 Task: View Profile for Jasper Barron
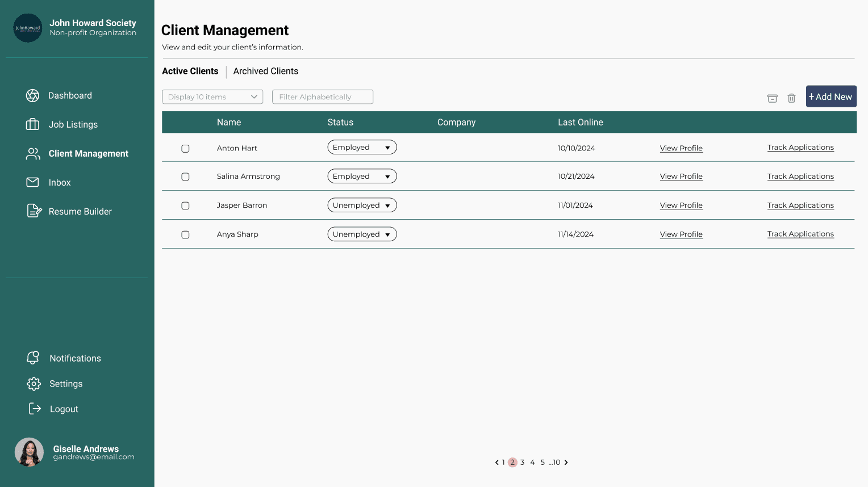point(681,205)
